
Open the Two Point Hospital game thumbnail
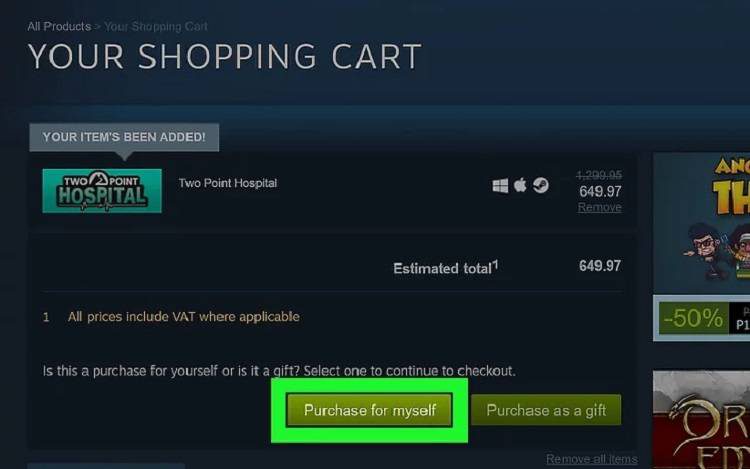102,191
